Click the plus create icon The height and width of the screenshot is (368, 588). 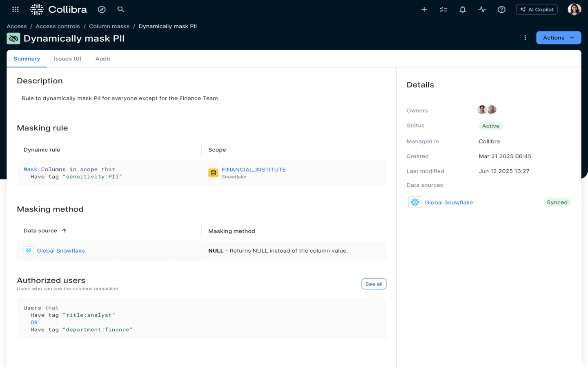click(424, 9)
